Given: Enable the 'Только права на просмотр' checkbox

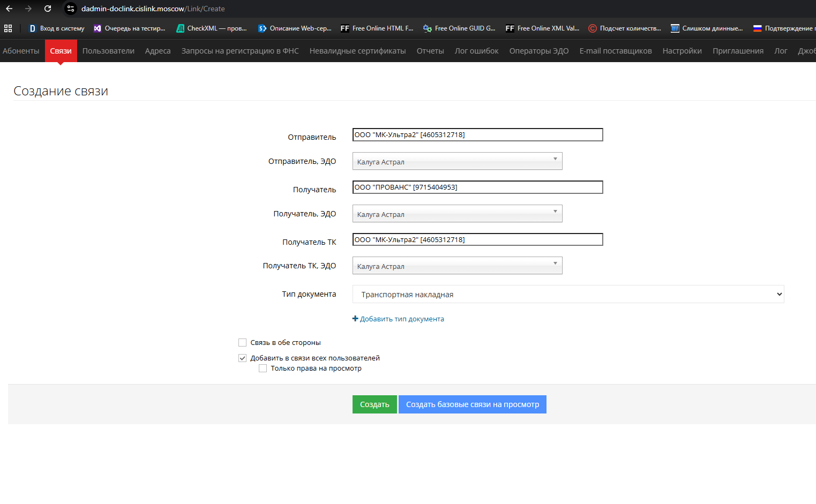Looking at the screenshot, I should 263,368.
